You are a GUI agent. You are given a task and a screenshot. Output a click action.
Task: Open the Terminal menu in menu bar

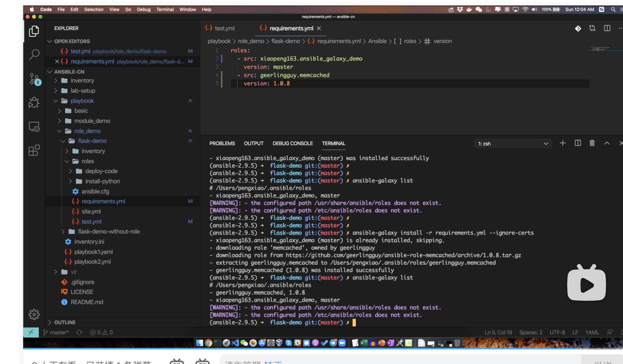tap(165, 9)
